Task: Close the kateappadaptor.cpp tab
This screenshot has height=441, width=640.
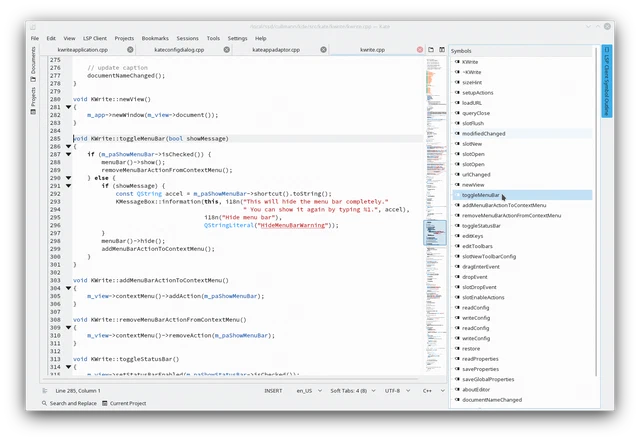Action: click(x=323, y=49)
